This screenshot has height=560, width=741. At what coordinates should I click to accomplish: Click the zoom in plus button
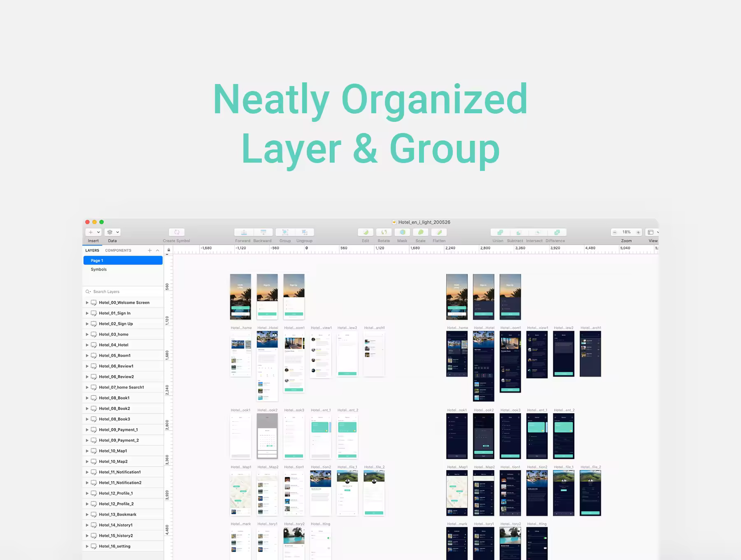[x=638, y=232]
